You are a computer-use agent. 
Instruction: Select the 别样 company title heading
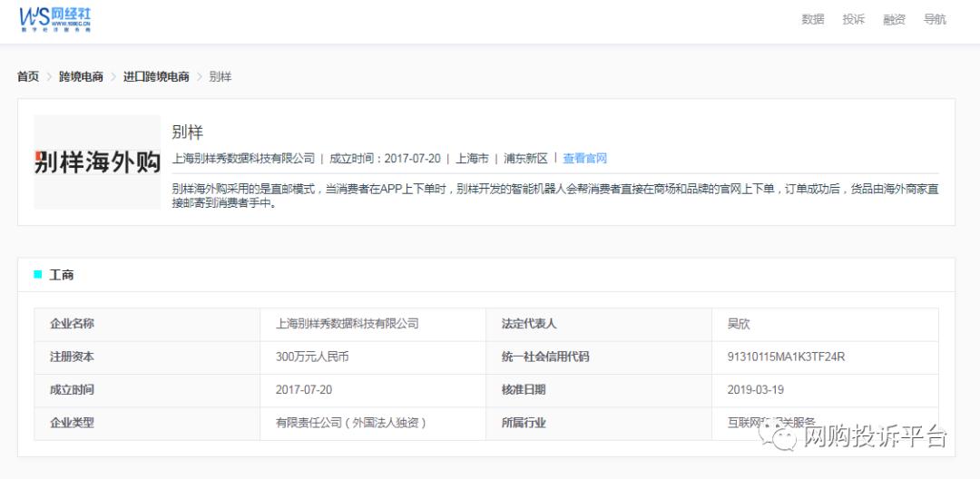click(188, 132)
